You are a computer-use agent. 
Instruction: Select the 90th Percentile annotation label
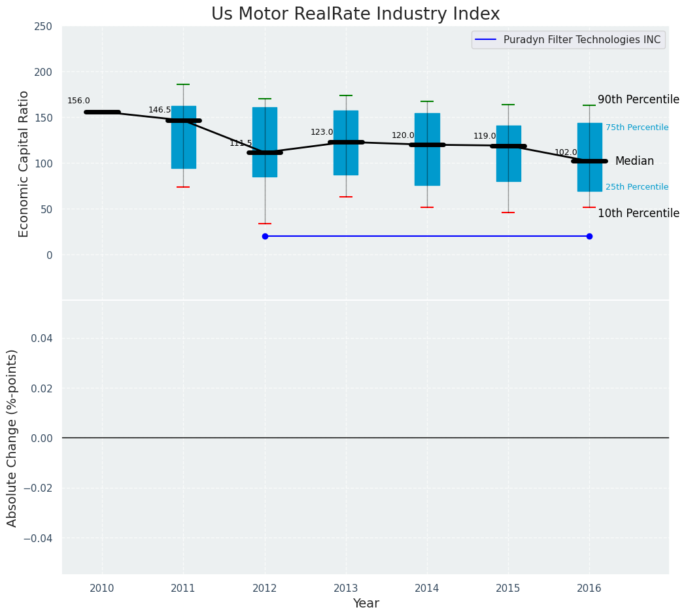[x=638, y=99]
